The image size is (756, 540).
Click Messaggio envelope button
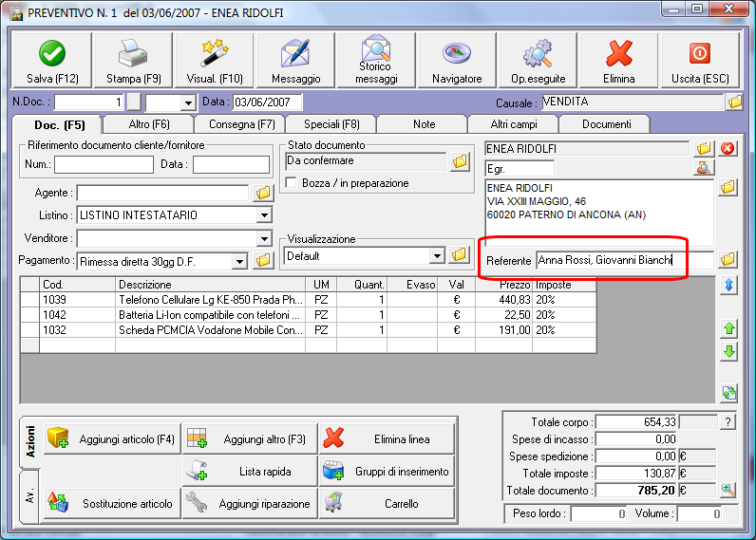(x=295, y=61)
